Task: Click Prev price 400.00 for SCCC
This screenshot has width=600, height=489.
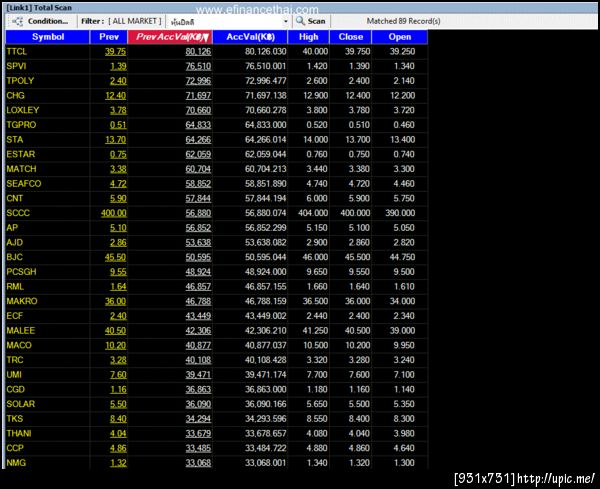Action: (114, 213)
